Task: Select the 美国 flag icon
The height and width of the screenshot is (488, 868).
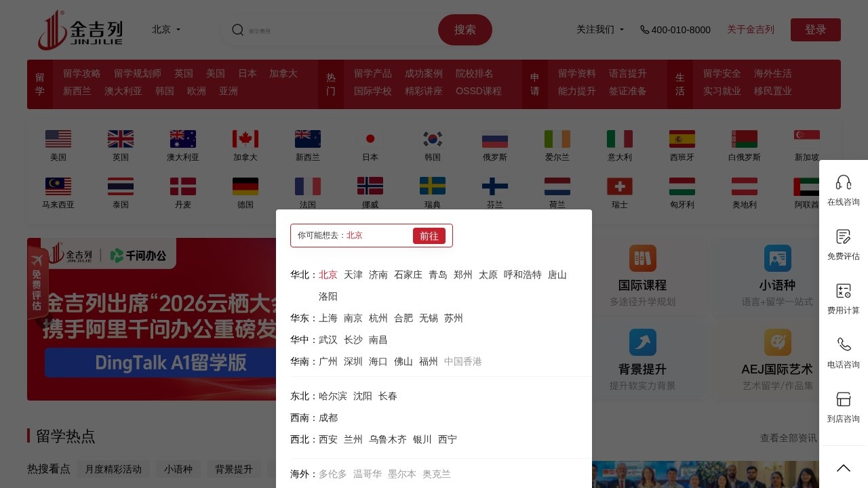Action: pos(58,139)
